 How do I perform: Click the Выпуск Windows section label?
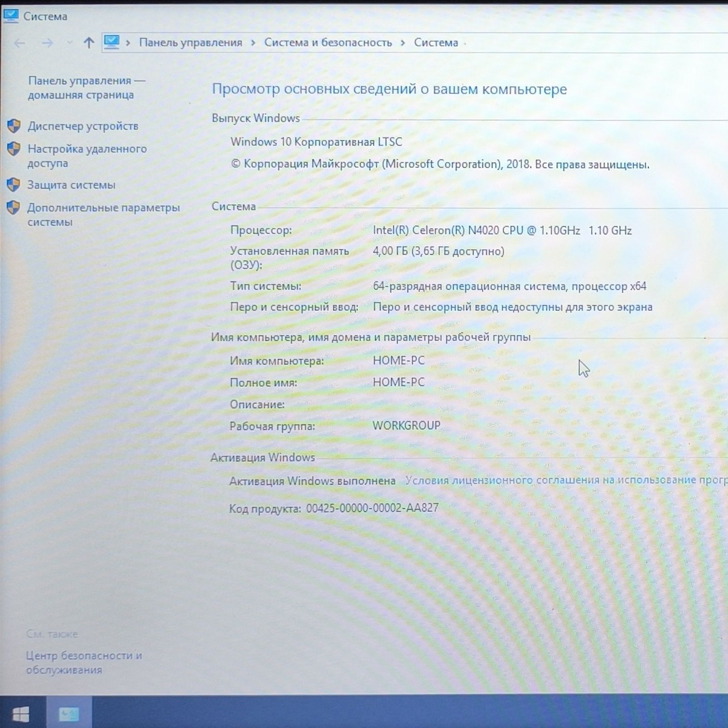point(256,118)
